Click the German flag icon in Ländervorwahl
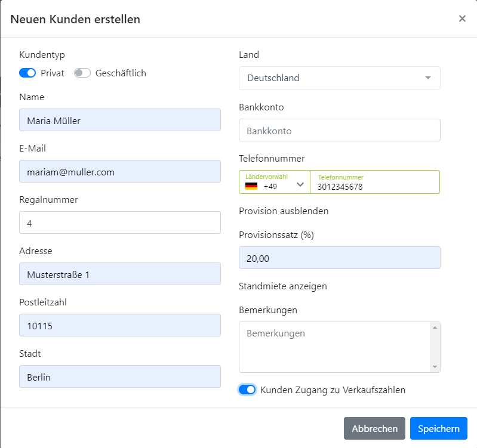477x448 pixels. 251,186
